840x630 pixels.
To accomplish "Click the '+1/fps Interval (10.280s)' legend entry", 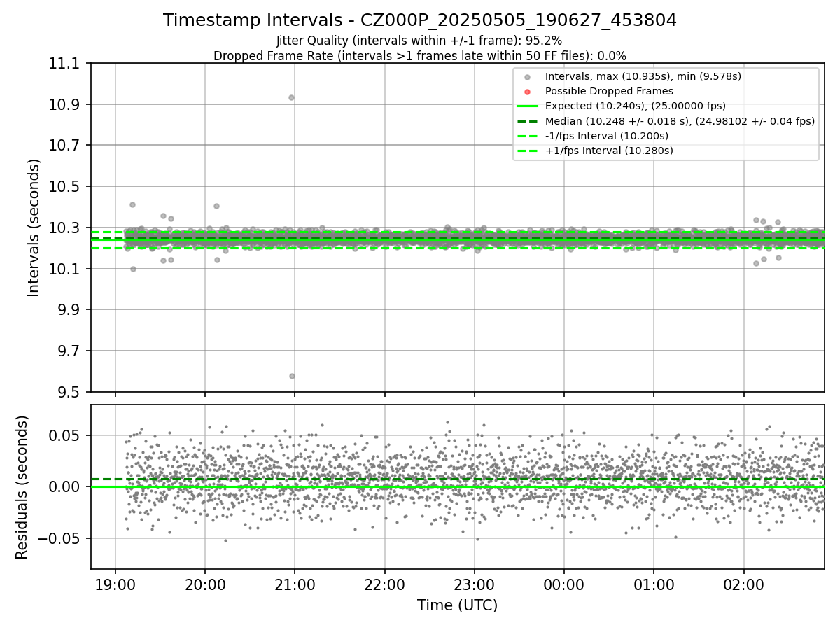I will tap(608, 150).
